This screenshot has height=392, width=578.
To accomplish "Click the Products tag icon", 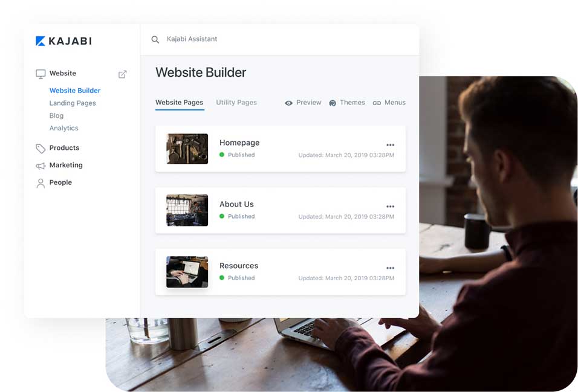I will click(41, 149).
